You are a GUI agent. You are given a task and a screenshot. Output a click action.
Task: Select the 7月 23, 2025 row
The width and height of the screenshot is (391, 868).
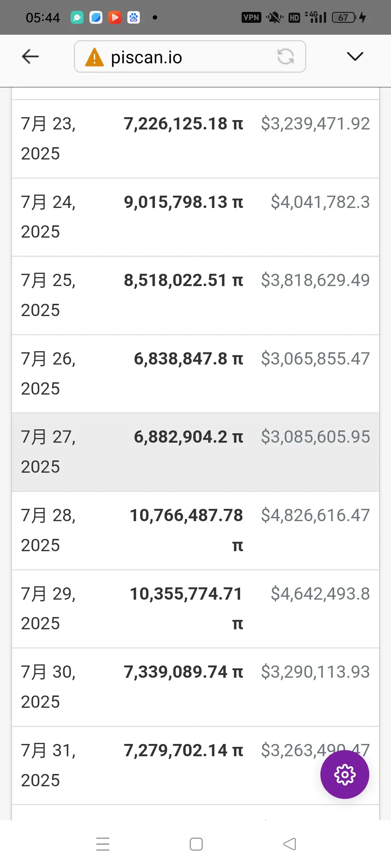195,139
